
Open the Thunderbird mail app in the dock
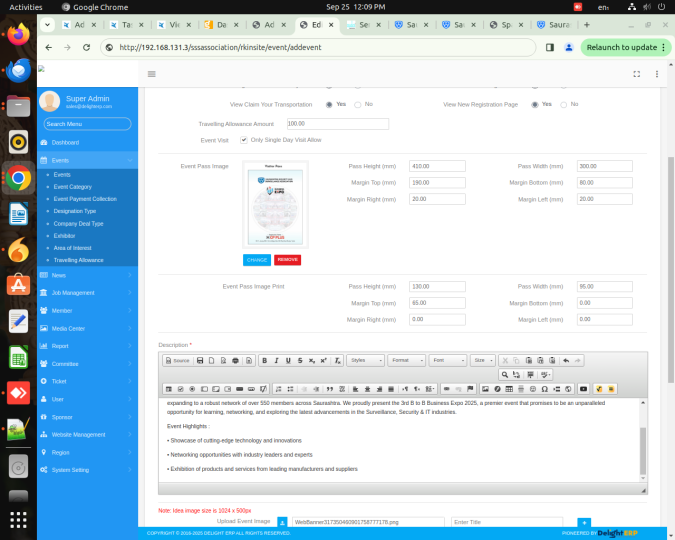click(18, 70)
